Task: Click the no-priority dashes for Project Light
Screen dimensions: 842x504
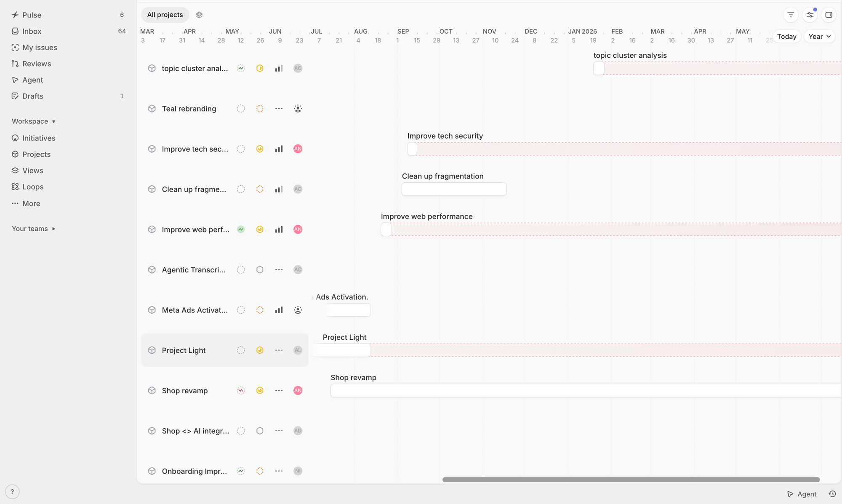Action: (x=279, y=350)
